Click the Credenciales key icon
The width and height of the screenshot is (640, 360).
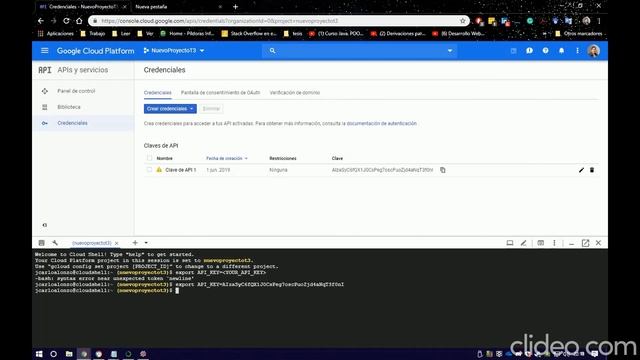coord(44,123)
